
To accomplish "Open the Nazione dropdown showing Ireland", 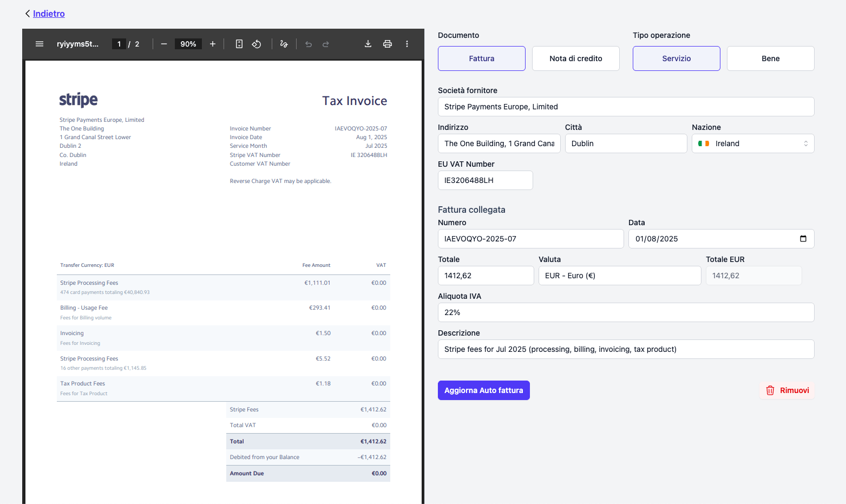I will point(753,143).
